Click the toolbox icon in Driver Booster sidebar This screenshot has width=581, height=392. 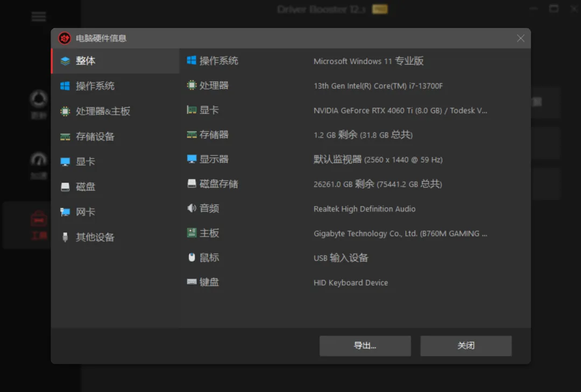tap(39, 219)
